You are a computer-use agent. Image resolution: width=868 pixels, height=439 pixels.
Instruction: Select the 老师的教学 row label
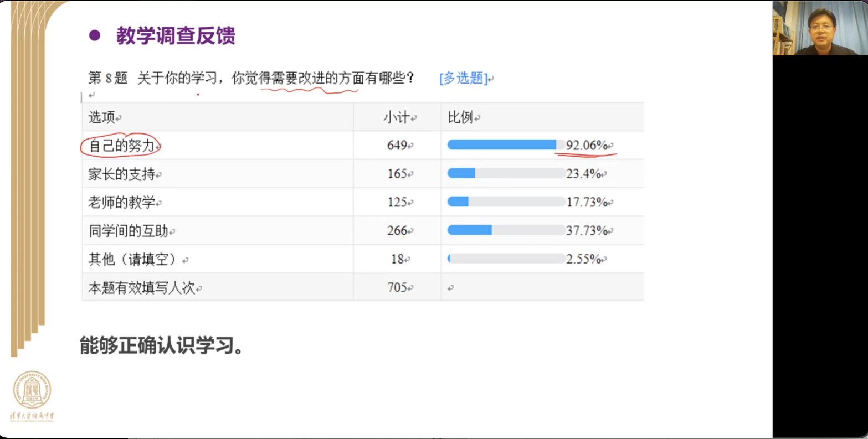[122, 203]
